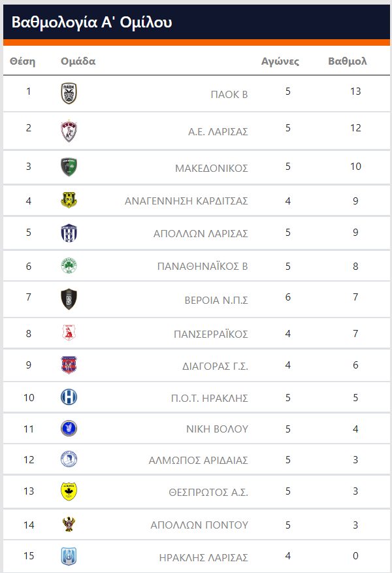This screenshot has height=573, width=392.
Task: Click the ΒΕΡΟΙΑ Ν.Π.Σ black shield
Action: point(69,299)
